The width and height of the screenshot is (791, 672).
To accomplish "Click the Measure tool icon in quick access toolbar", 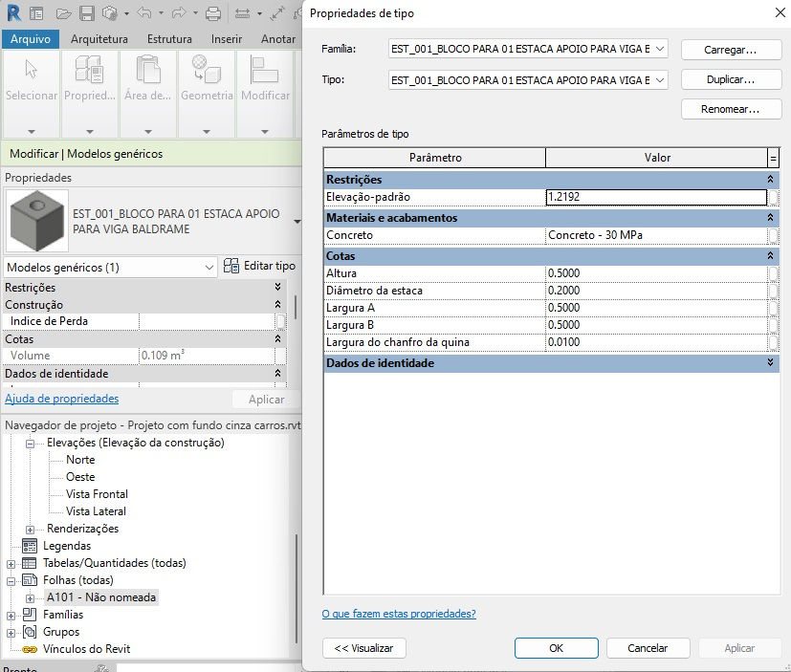I will click(x=243, y=13).
